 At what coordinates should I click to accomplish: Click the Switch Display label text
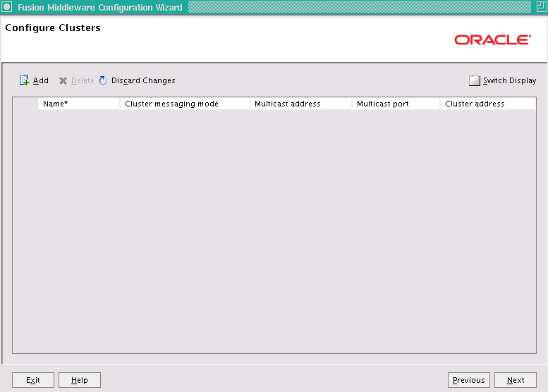click(x=509, y=80)
